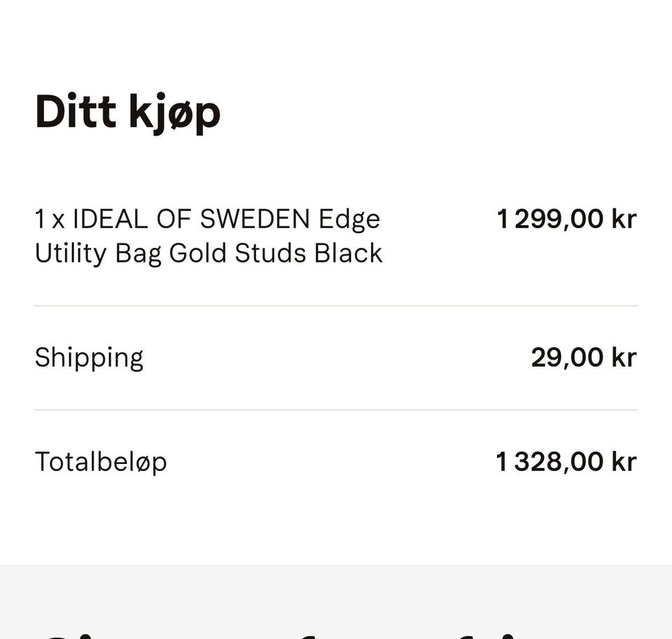Click the Totalbeløp label

click(x=101, y=462)
